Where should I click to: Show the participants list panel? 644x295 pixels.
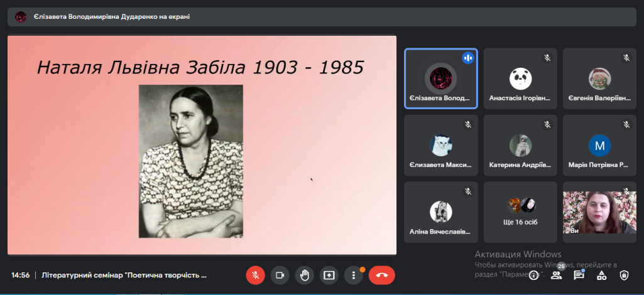[556, 275]
